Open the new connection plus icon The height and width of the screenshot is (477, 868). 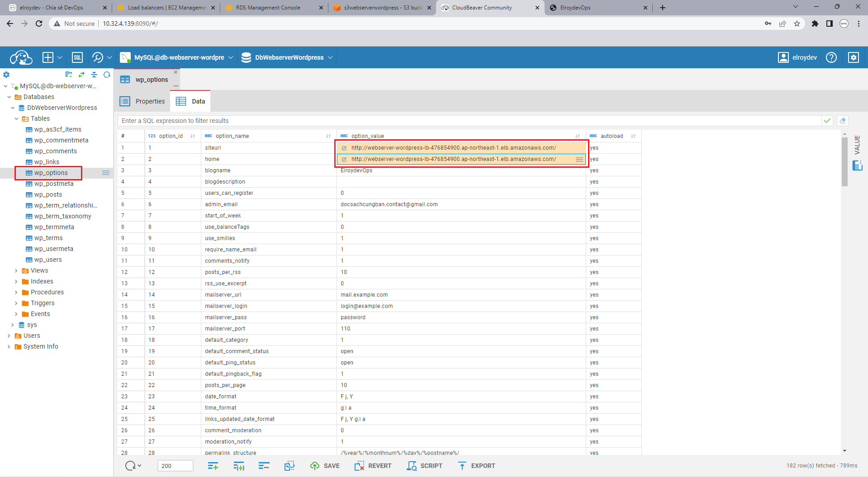click(47, 57)
